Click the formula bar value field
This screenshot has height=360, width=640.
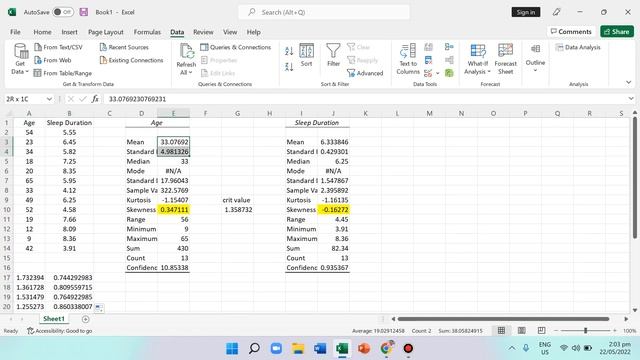click(365, 99)
